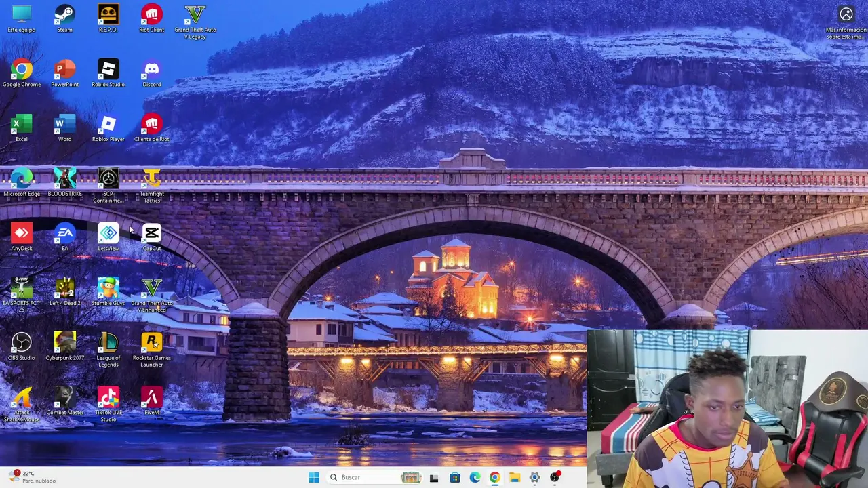Click the Buscar search box in taskbar
The image size is (868, 488).
[375, 477]
